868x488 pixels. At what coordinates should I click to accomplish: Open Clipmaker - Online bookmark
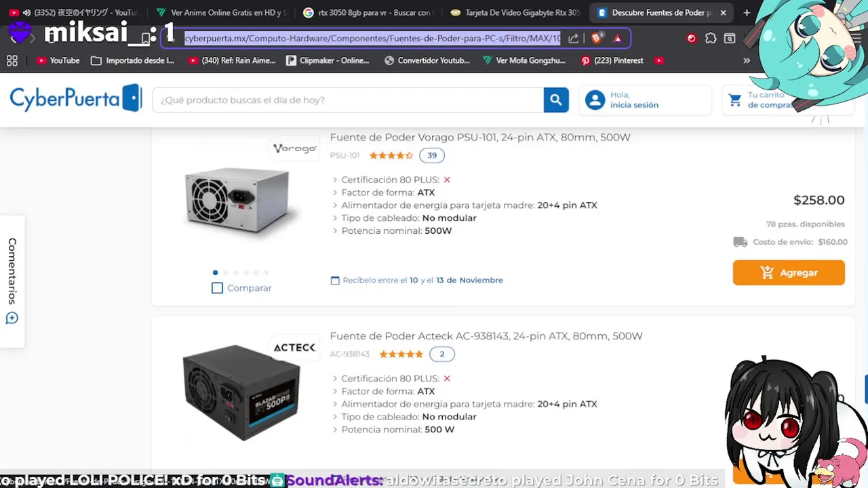(328, 60)
